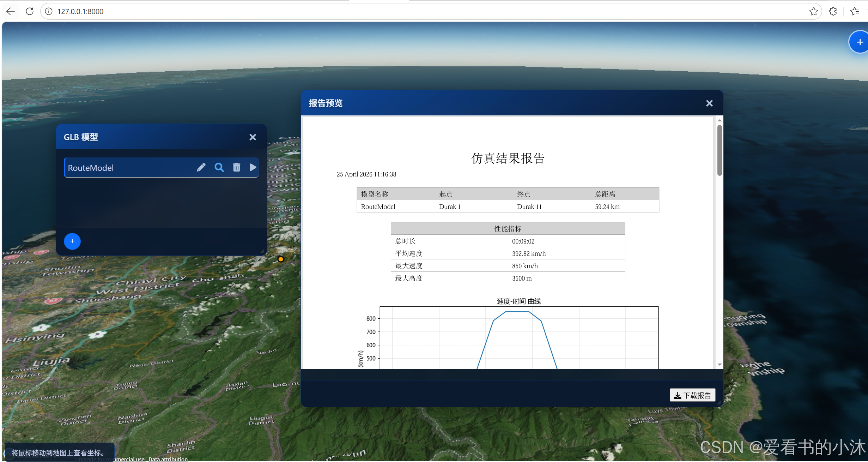Click the report scrollbar up arrow

coord(720,120)
